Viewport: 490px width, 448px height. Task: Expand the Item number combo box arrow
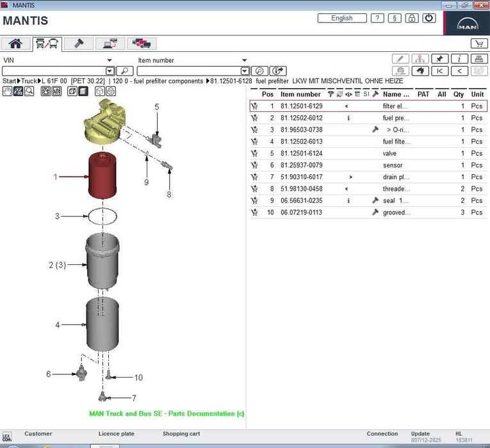click(x=245, y=71)
